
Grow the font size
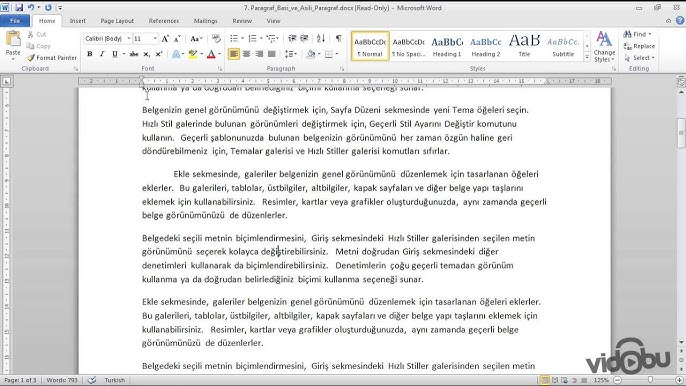pyautogui.click(x=165, y=39)
